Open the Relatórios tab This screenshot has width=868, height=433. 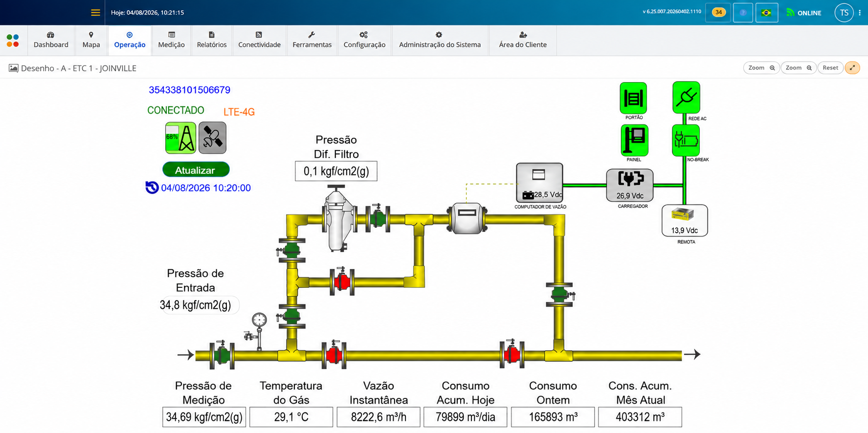tap(212, 40)
